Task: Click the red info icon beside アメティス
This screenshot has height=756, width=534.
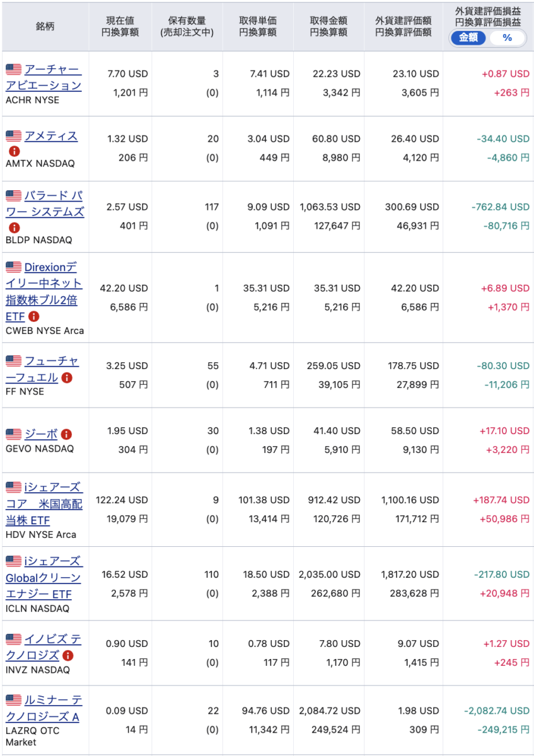Action: [14, 151]
